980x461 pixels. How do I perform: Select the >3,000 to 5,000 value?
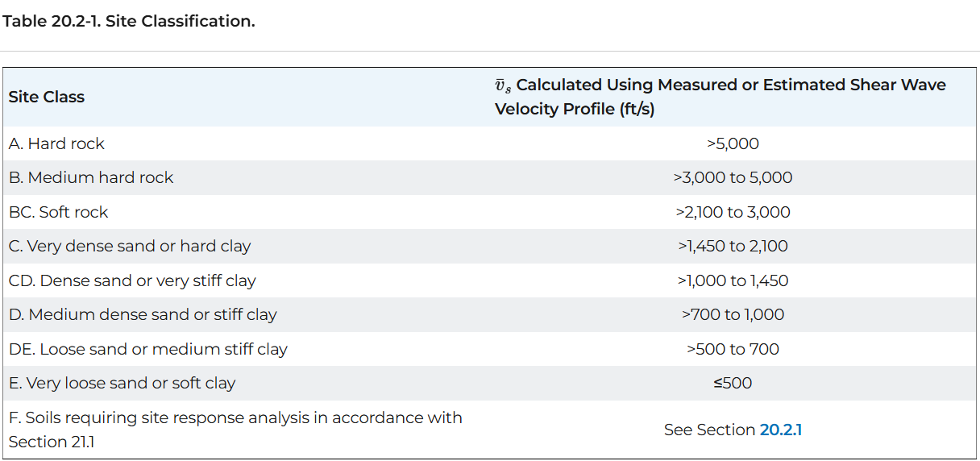tap(733, 177)
